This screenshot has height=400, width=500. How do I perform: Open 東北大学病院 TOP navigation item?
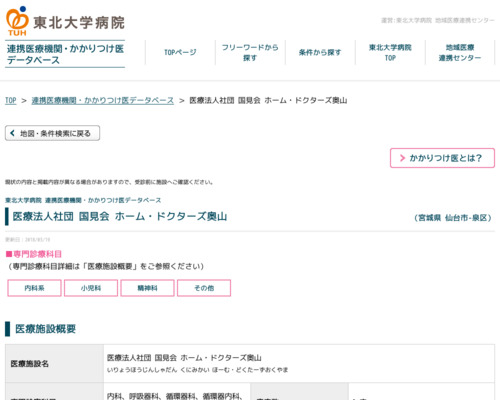point(390,52)
